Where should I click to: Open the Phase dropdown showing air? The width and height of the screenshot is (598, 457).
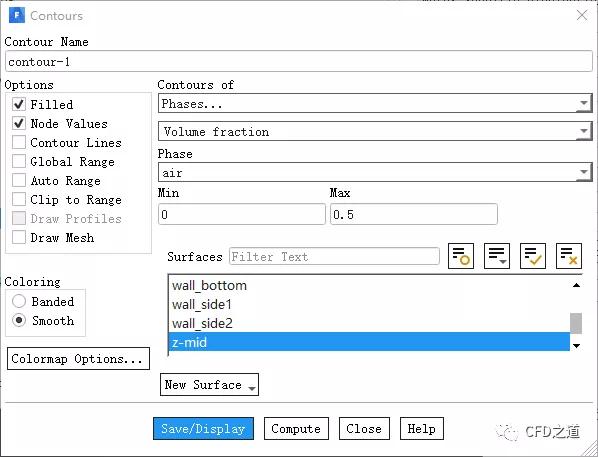[x=375, y=172]
